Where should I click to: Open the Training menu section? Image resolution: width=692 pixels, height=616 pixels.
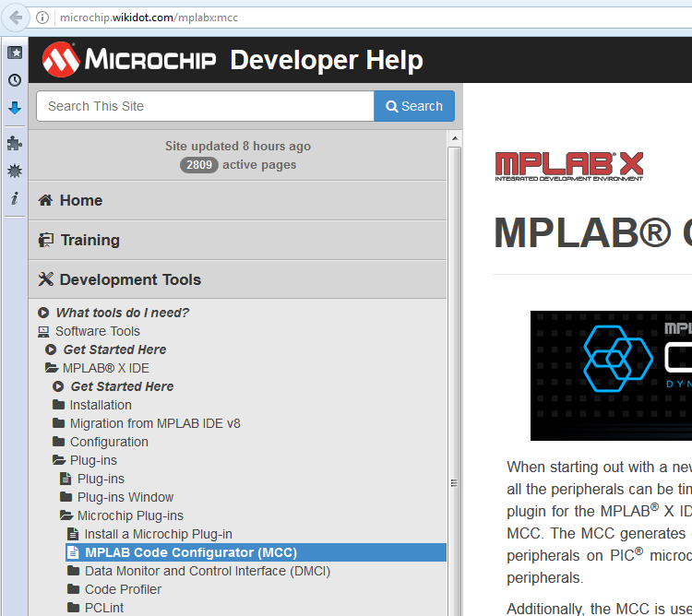237,241
